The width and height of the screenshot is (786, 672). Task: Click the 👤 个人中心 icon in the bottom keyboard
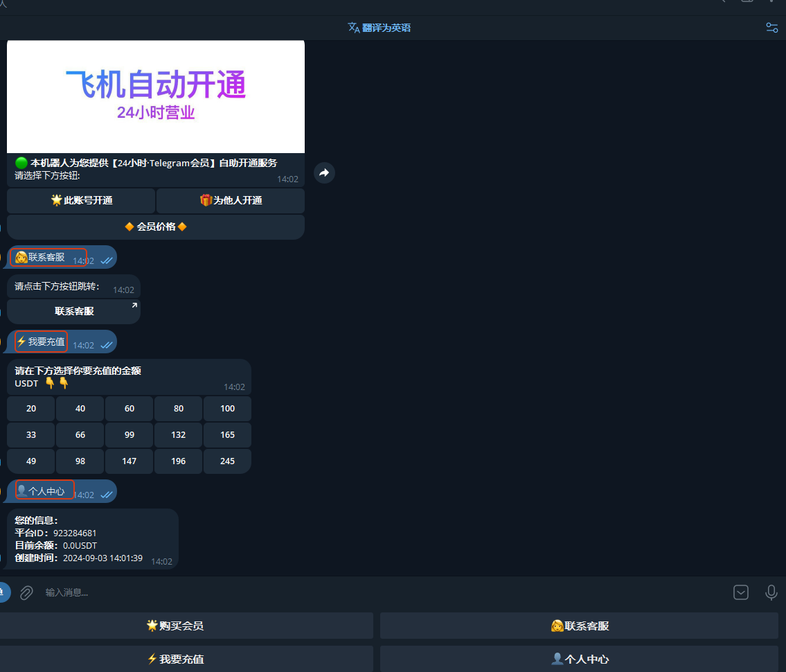(579, 659)
